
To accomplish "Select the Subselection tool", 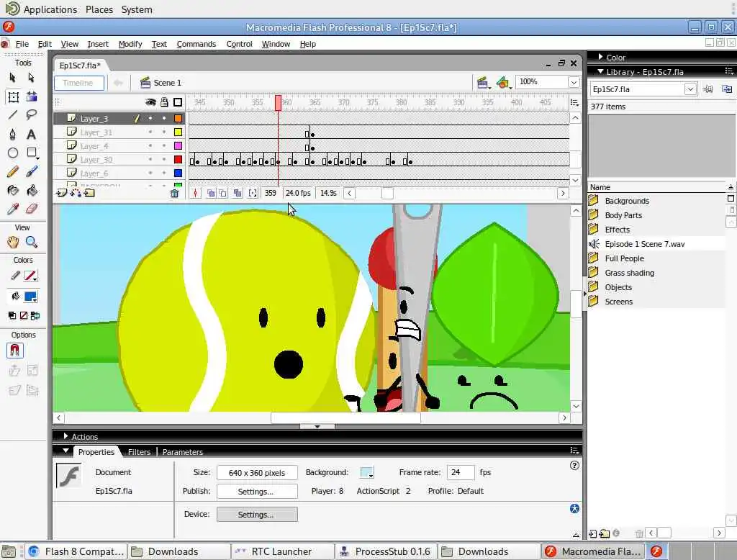I will [31, 78].
